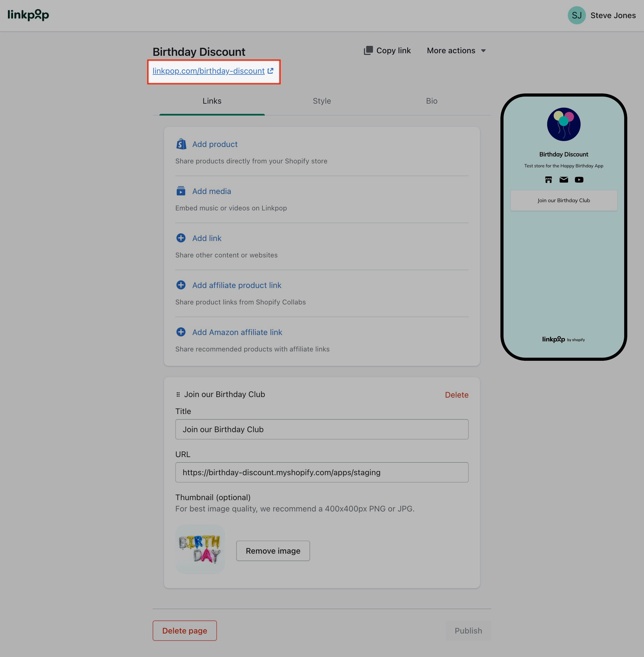The height and width of the screenshot is (657, 644).
Task: Open the external link icon beside the URL
Action: 270,71
